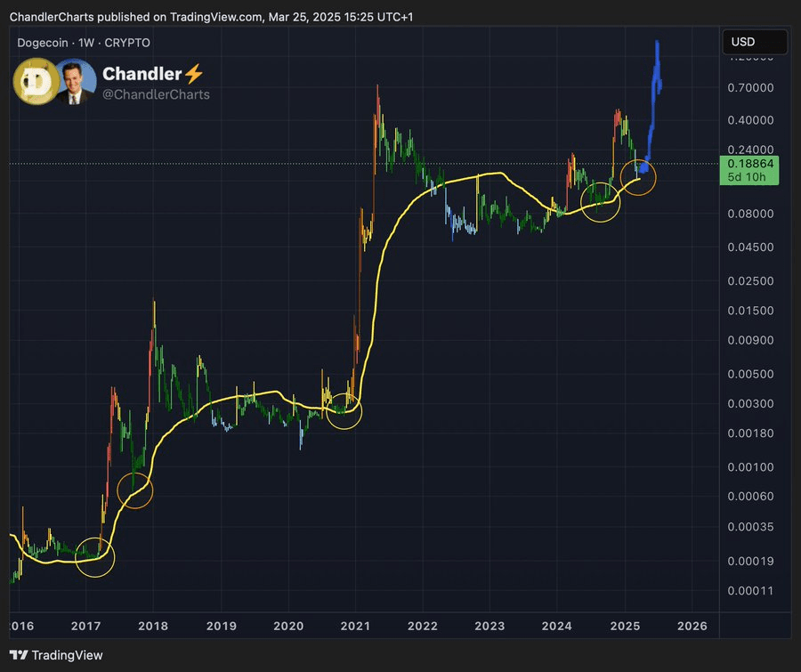801x672 pixels.
Task: Click the 0.08000 price axis label
Action: (750, 214)
